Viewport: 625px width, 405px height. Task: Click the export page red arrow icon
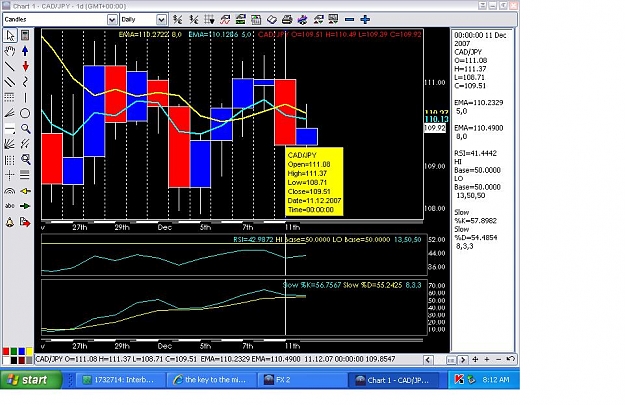25,222
